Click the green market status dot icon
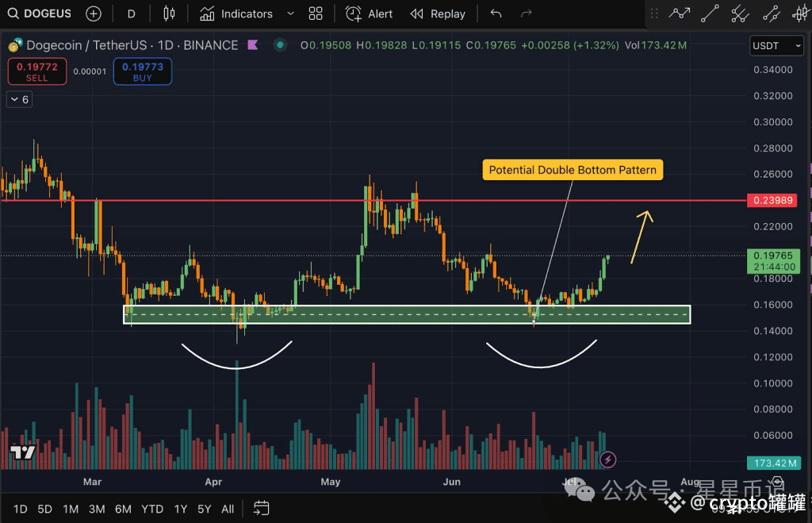Screen dimensions: 812x523 pyautogui.click(x=280, y=45)
